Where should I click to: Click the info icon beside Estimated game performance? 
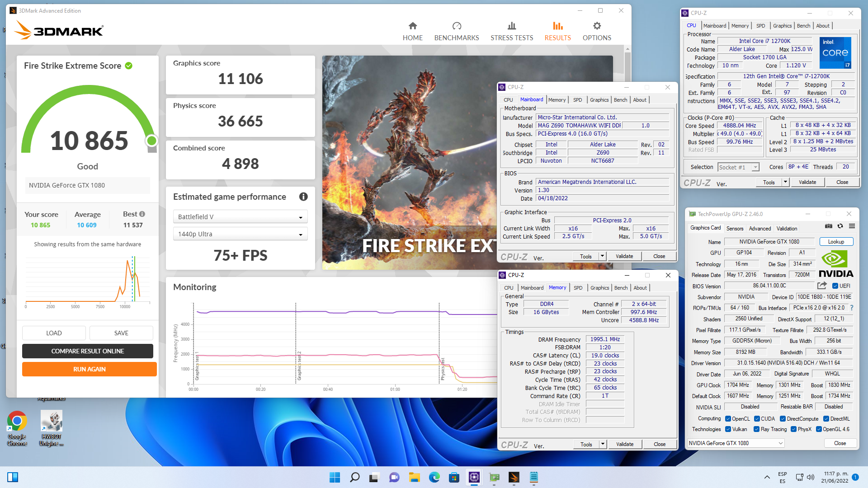tap(303, 197)
